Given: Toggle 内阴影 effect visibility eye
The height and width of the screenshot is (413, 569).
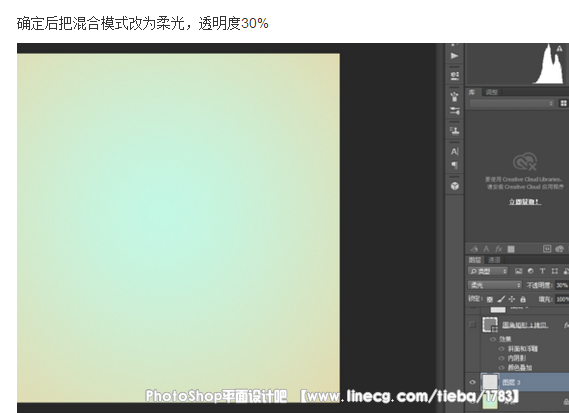Looking at the screenshot, I should click(x=502, y=358).
